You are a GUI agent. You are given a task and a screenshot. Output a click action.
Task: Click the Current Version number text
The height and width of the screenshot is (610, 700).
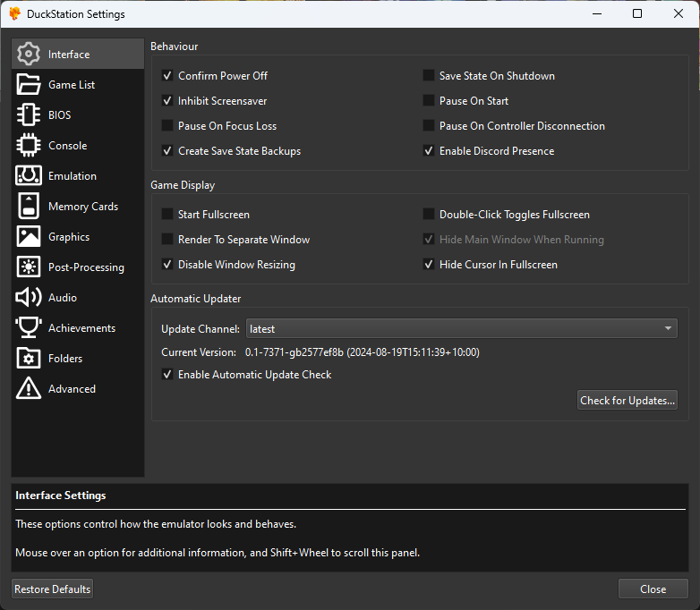362,352
